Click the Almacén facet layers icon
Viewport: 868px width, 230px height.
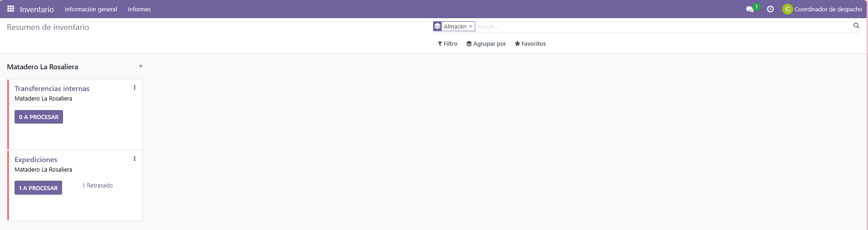click(437, 26)
